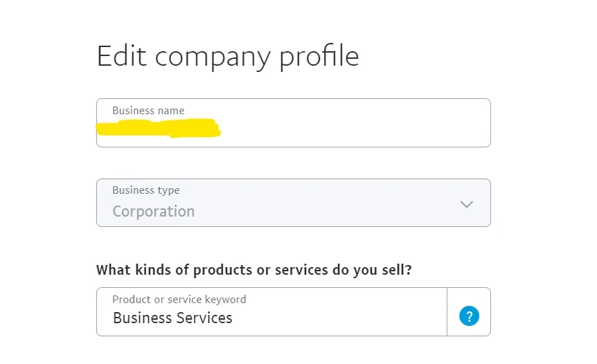
Task: Expand the Business type chevron arrow
Action: point(466,204)
